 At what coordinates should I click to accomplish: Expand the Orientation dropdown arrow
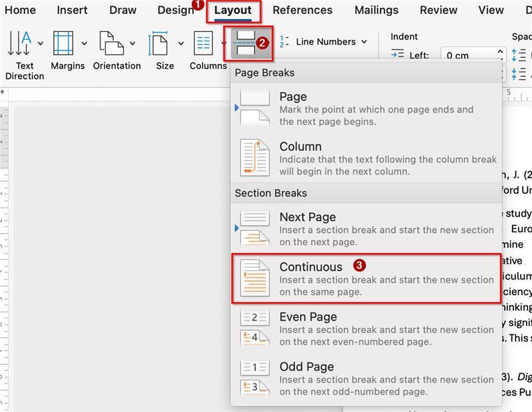click(x=132, y=43)
